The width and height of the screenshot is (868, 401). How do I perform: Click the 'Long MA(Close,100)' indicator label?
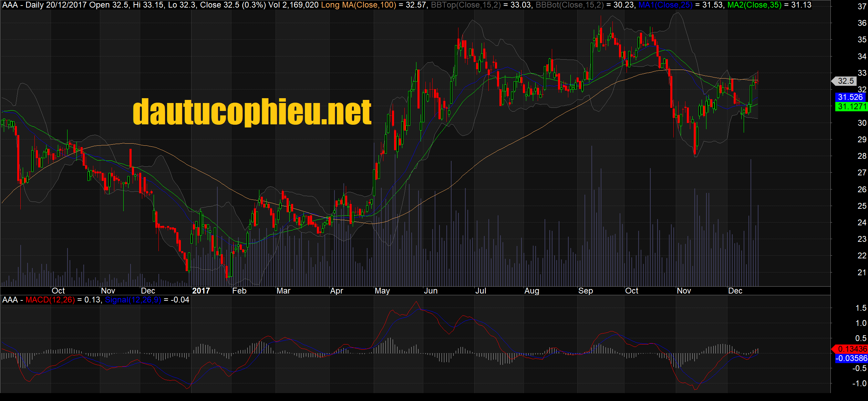359,5
